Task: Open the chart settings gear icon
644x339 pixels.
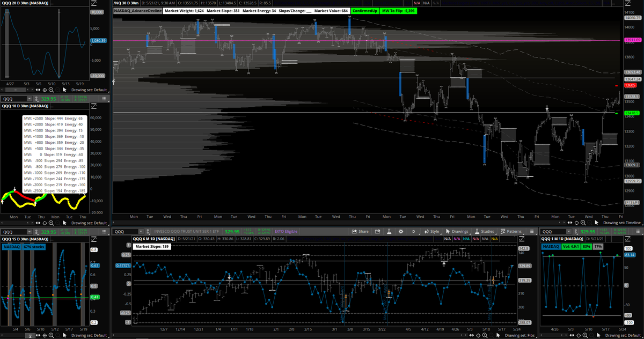Action: (400, 231)
